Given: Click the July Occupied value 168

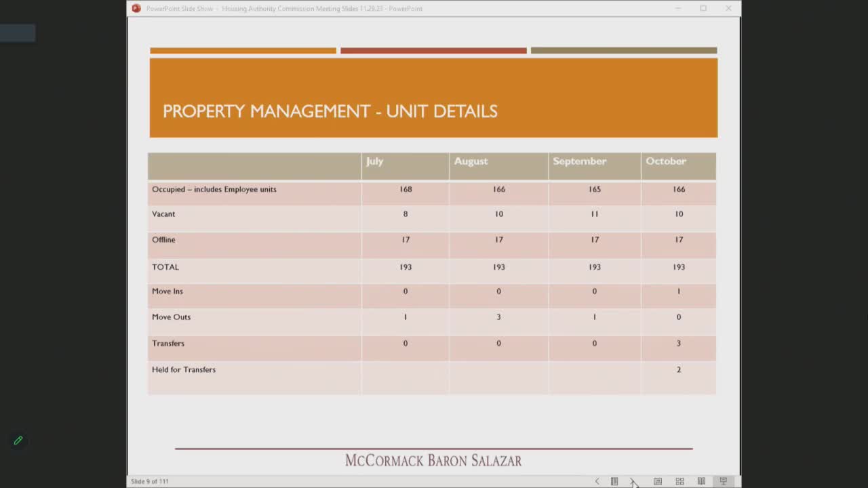Looking at the screenshot, I should point(406,189).
